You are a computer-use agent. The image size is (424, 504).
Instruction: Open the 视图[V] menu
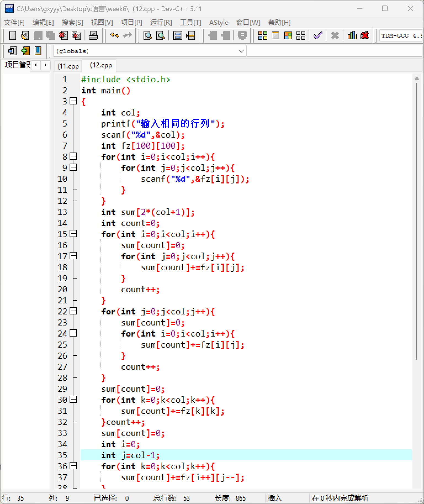pyautogui.click(x=102, y=22)
